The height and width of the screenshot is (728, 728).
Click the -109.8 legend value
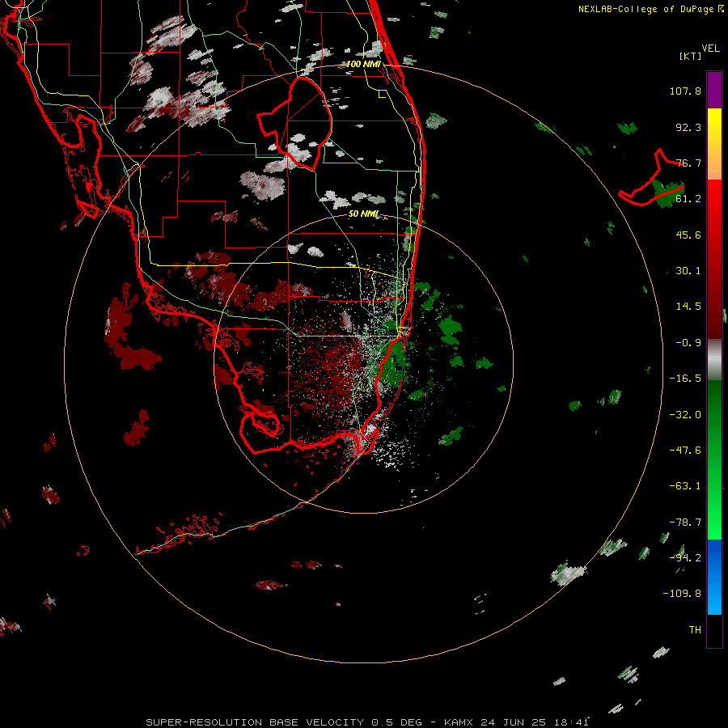tap(682, 594)
